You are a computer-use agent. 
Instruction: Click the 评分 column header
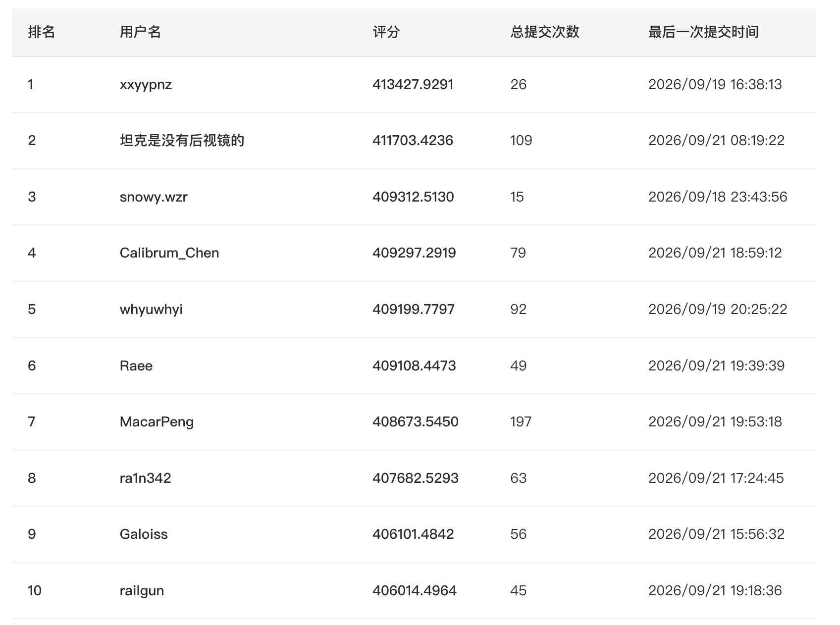(386, 32)
